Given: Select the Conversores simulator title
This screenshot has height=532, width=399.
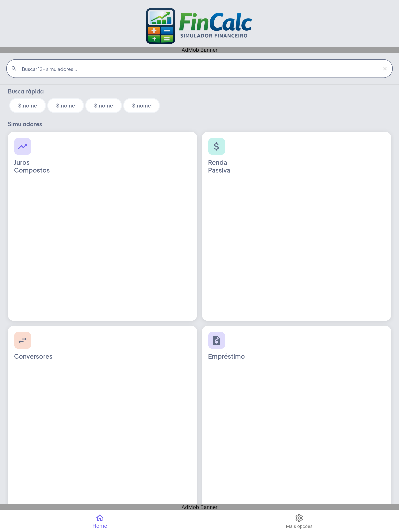Looking at the screenshot, I should click(x=33, y=356).
